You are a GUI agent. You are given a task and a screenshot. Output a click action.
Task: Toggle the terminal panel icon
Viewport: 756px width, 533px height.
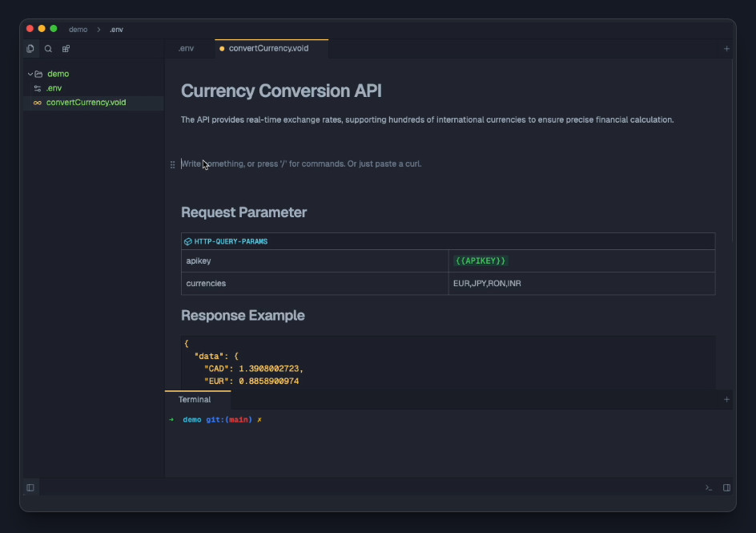tap(709, 487)
